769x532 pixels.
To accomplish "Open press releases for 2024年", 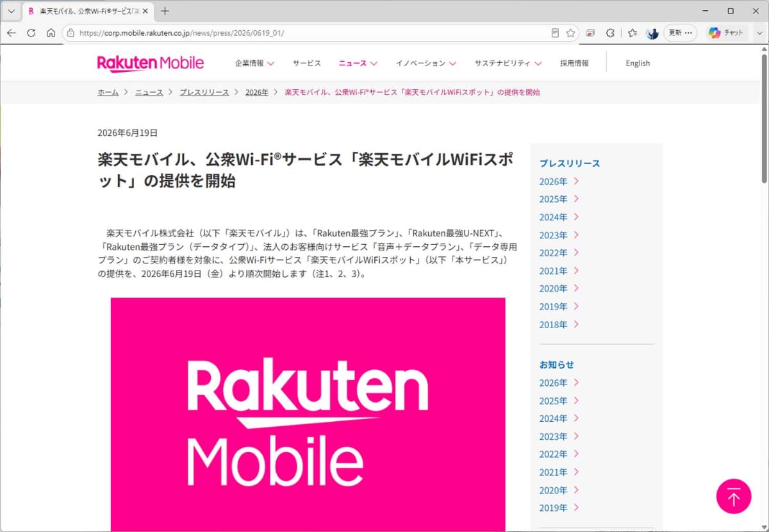I will (559, 217).
